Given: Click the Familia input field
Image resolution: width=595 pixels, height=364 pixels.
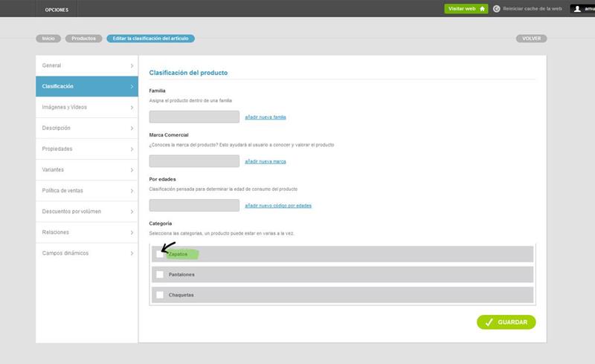Looking at the screenshot, I should pyautogui.click(x=194, y=117).
